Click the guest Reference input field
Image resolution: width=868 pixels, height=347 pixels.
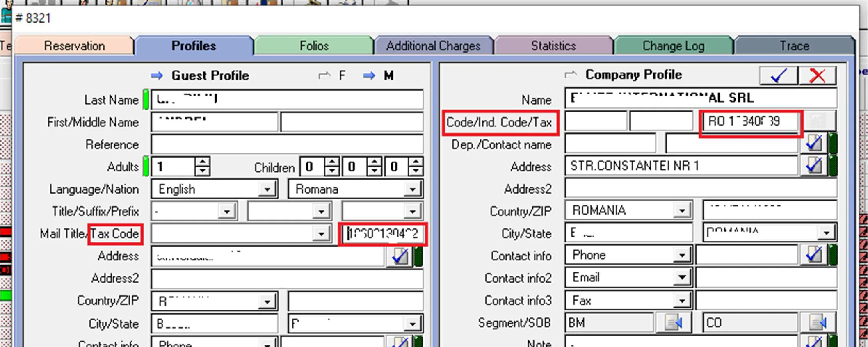tap(287, 144)
